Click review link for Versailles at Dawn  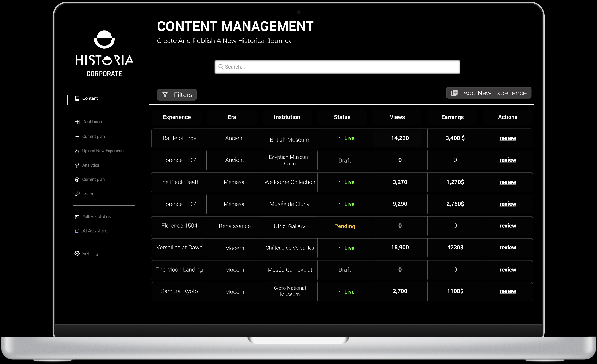coord(507,247)
